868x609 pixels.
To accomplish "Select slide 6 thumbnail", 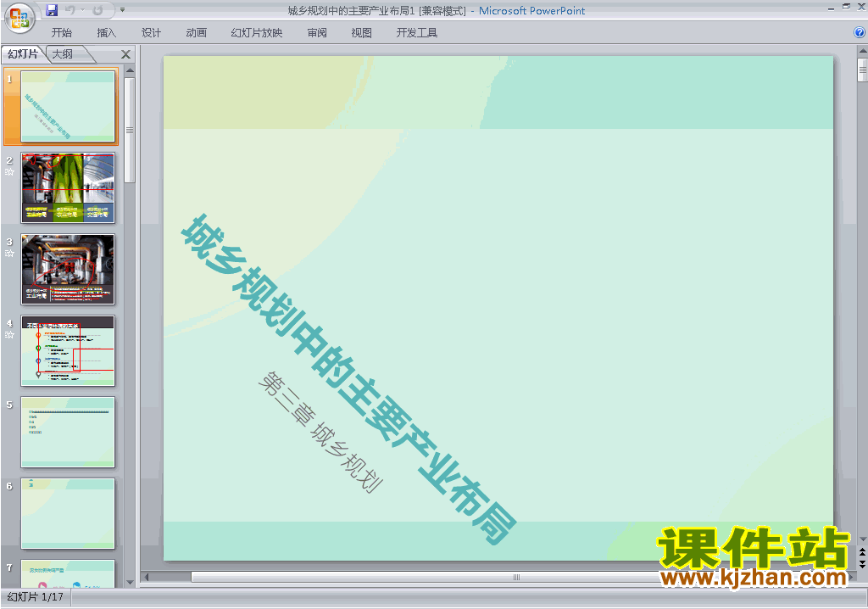I will [68, 514].
